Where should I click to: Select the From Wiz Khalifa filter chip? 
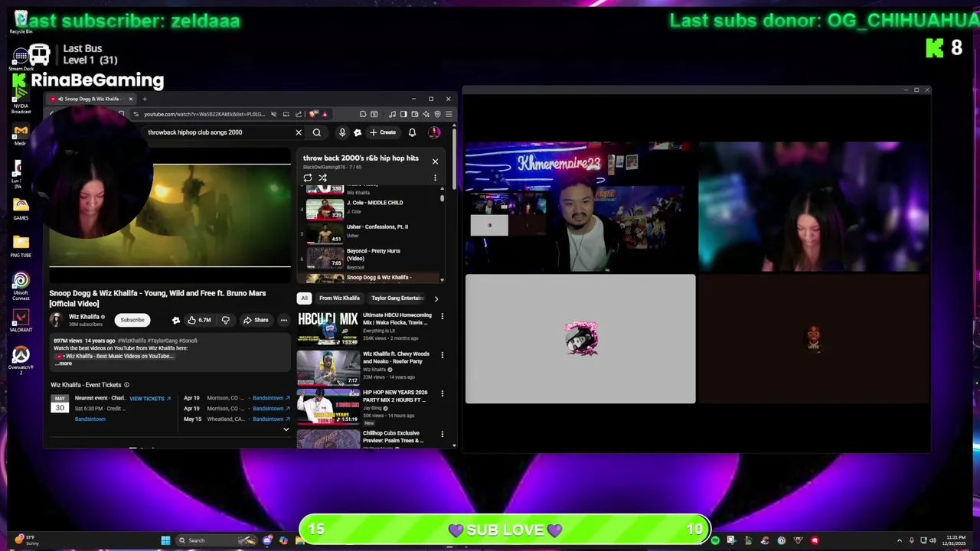pos(339,298)
